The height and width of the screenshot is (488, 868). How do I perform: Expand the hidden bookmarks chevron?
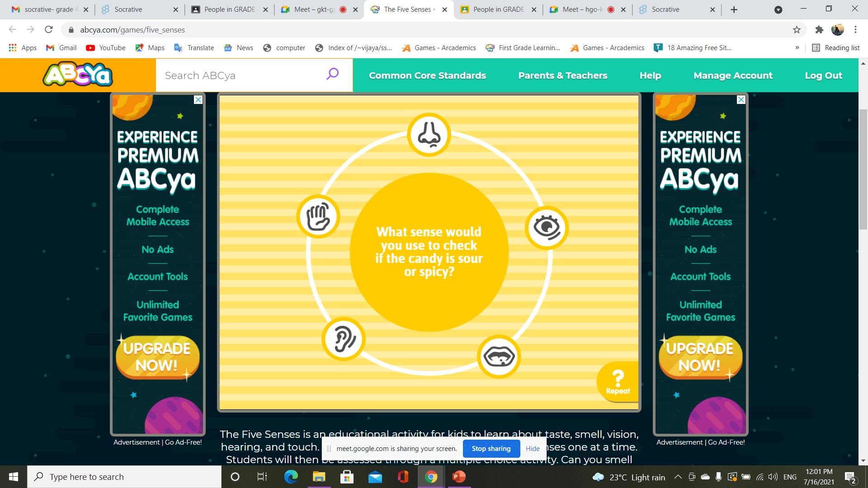(x=797, y=48)
